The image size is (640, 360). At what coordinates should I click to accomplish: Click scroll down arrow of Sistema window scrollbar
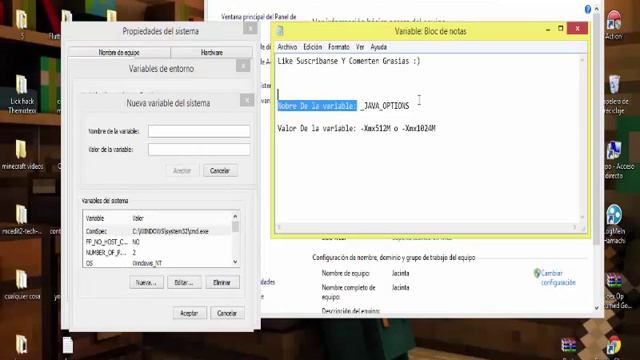[x=597, y=308]
